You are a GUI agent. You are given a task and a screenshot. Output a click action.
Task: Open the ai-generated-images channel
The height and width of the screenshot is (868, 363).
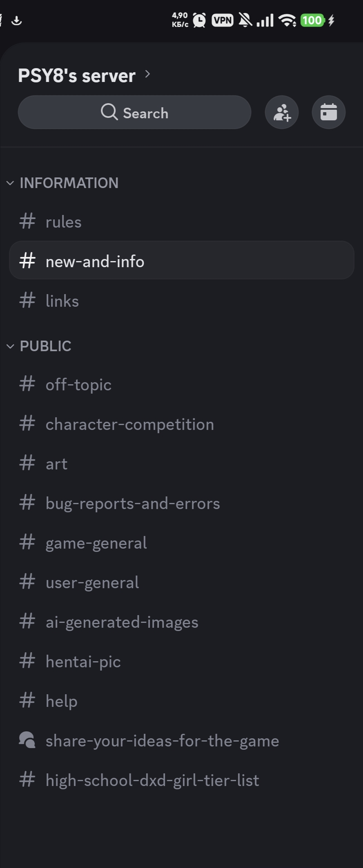click(182, 622)
